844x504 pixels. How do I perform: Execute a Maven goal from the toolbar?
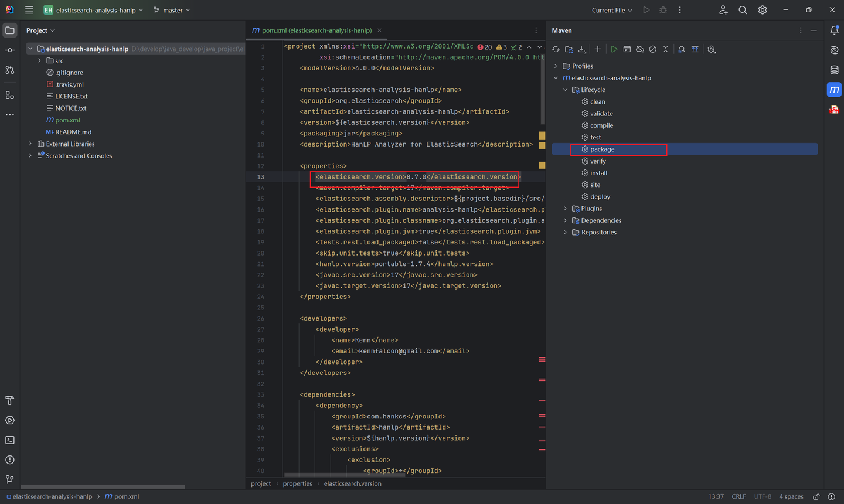[627, 49]
